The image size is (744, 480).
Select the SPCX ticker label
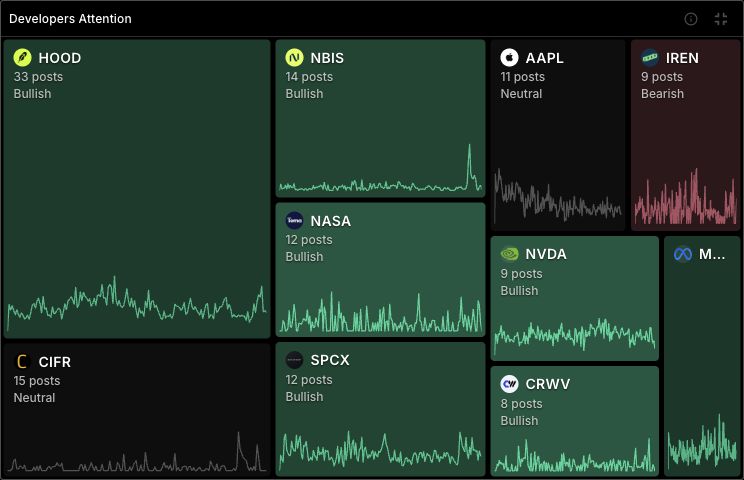tap(330, 360)
